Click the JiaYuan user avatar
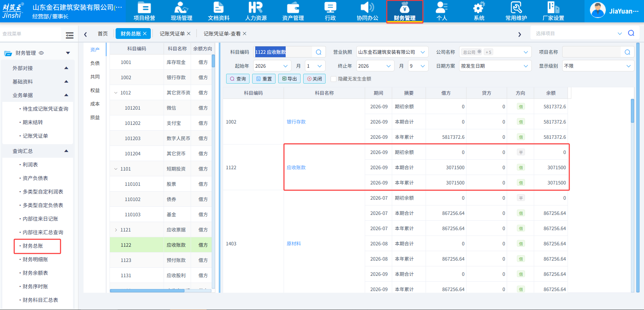 (x=598, y=10)
